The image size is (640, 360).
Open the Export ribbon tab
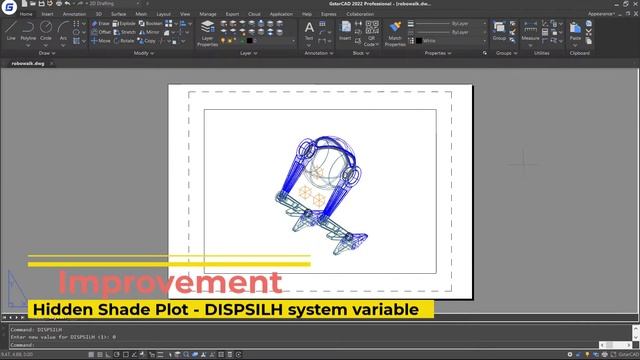[232, 14]
